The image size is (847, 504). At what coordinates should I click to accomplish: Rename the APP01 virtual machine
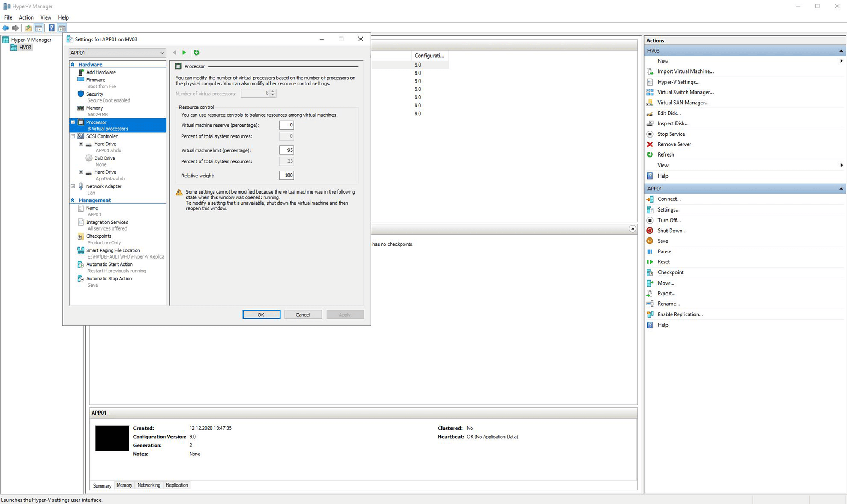point(669,304)
